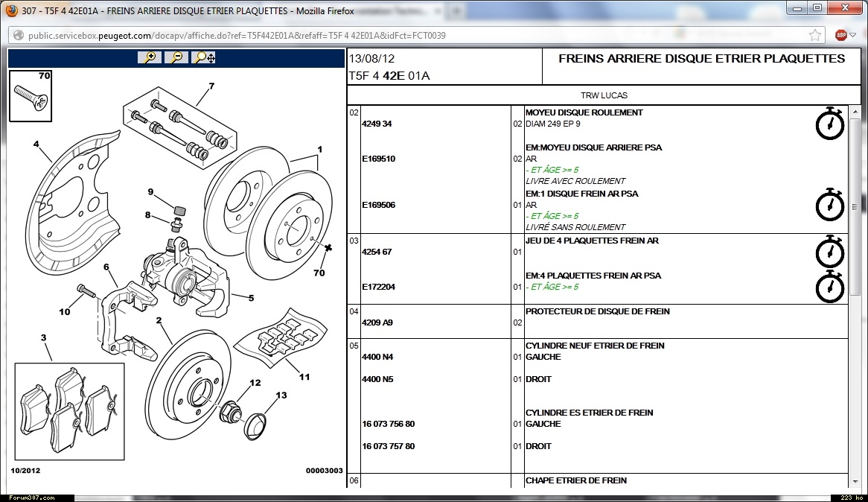Select the zoom and pan tool icon

coord(204,58)
